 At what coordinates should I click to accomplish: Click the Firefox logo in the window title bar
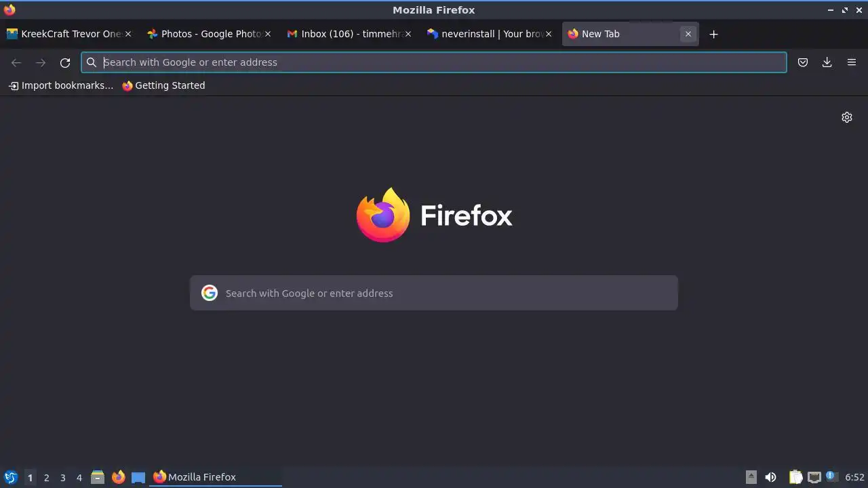tap(9, 9)
